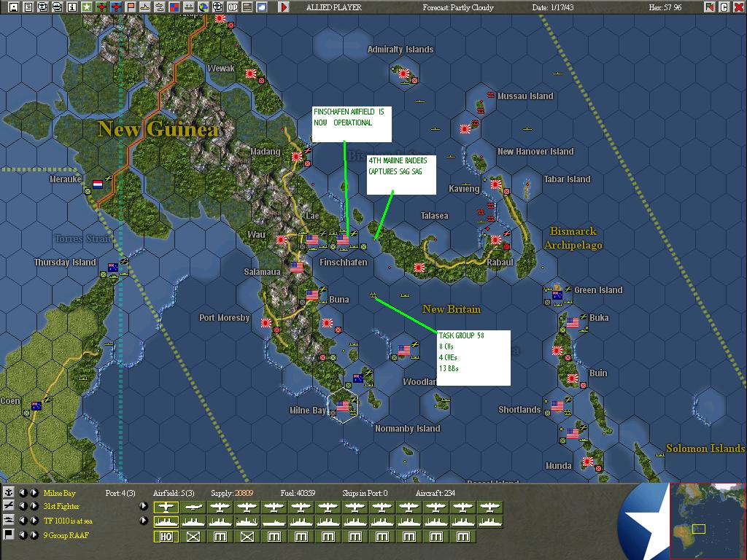
Task: Select Japanese flag base at Rabaul
Action: (496, 239)
